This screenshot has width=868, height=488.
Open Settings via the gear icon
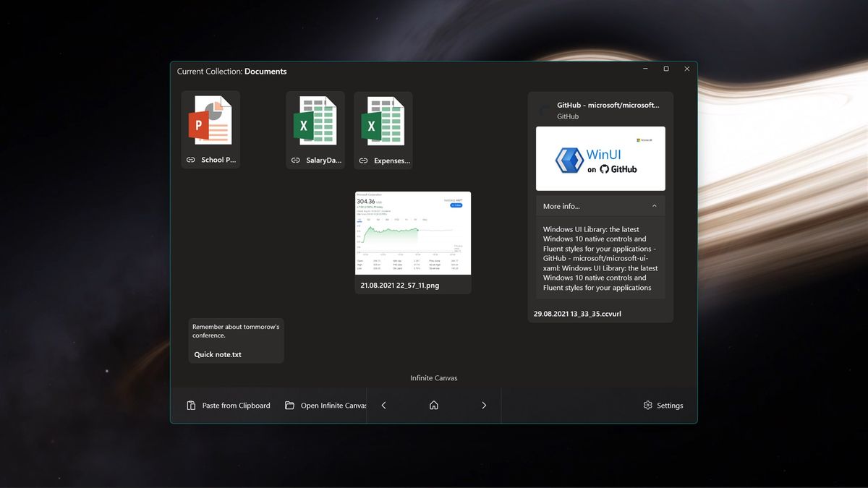(647, 405)
